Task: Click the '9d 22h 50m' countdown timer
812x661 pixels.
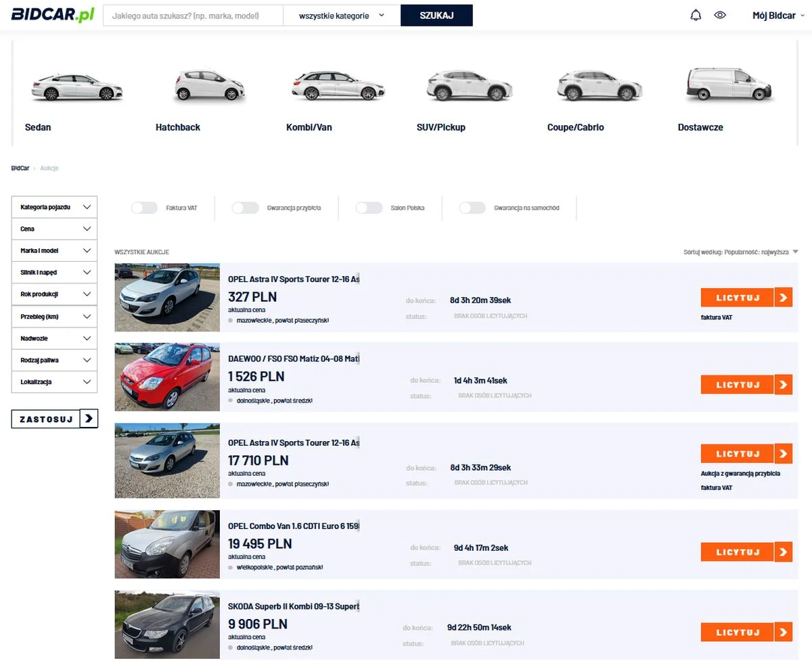Action: 479,628
